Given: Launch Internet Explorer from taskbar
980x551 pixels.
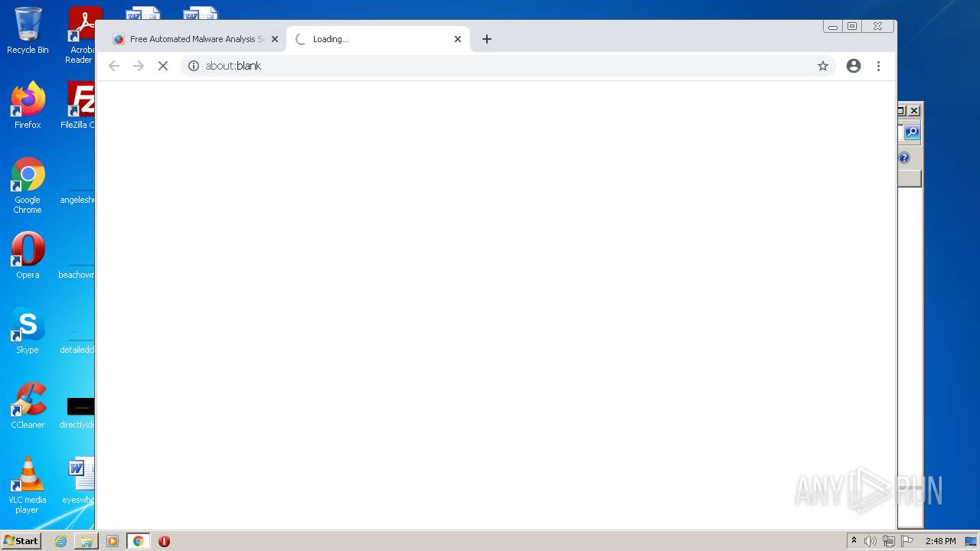Looking at the screenshot, I should pos(61,541).
